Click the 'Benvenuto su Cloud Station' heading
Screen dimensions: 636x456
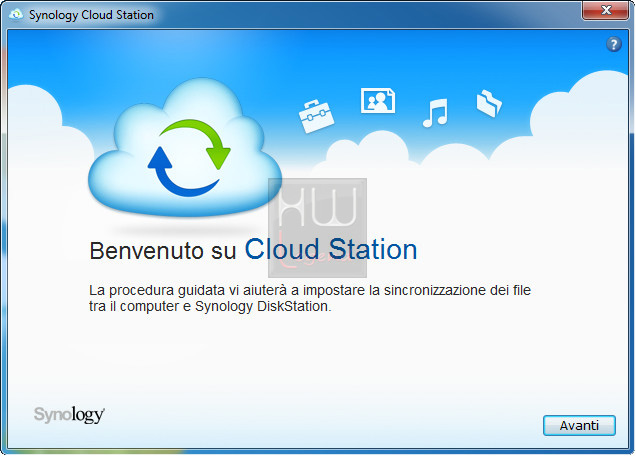tap(253, 250)
